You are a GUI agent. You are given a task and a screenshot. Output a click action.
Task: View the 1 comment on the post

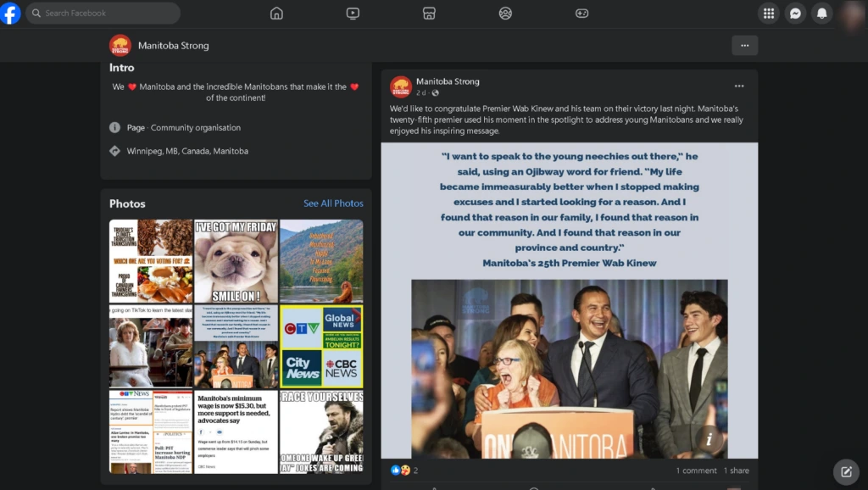click(696, 471)
